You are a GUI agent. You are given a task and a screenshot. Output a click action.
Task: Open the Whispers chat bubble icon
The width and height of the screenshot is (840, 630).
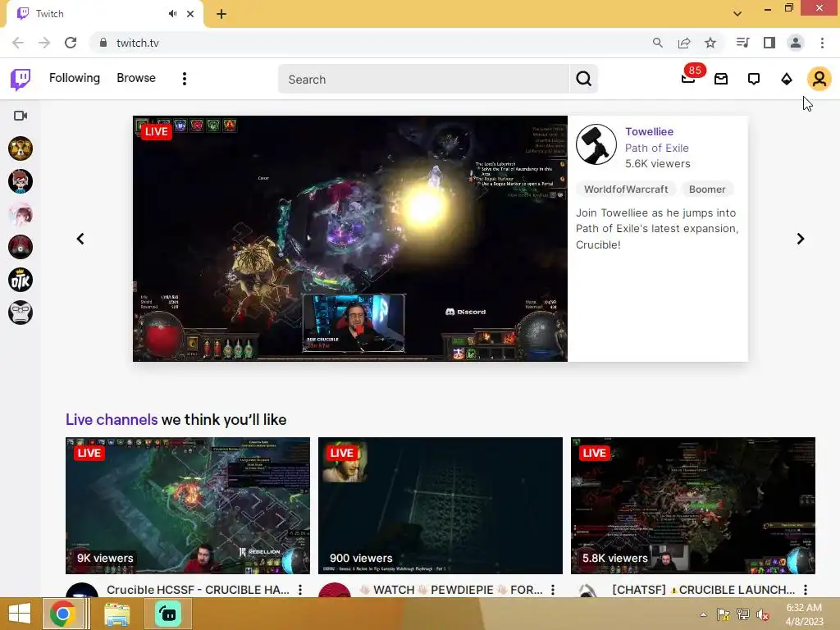[754, 80]
